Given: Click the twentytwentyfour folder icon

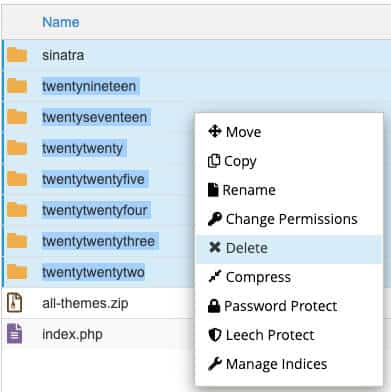Looking at the screenshot, I should [x=17, y=210].
